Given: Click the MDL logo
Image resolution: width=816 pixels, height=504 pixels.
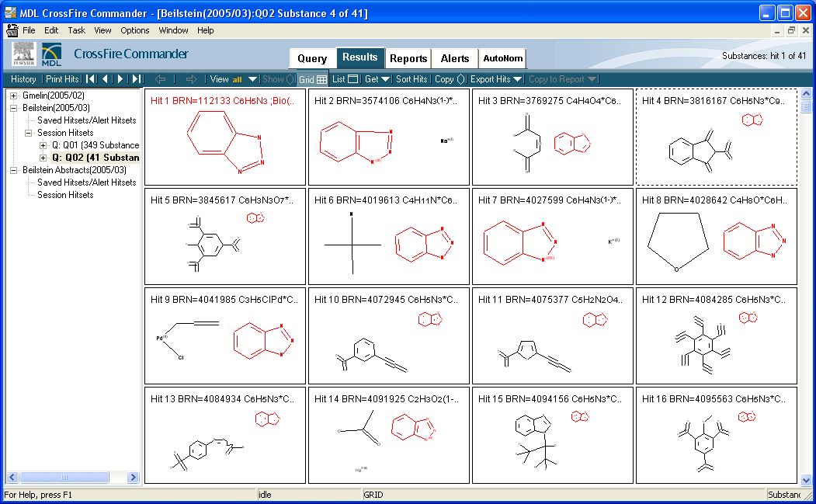Looking at the screenshot, I should click(51, 54).
